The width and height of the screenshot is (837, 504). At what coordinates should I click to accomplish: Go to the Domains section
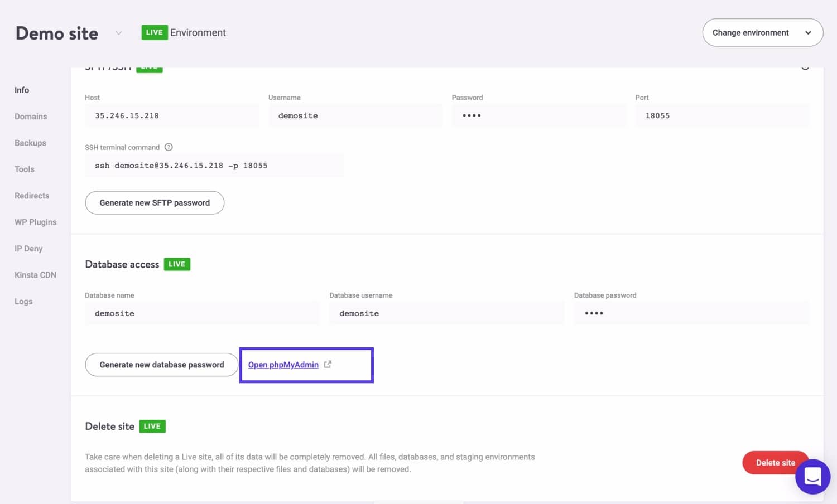tap(31, 117)
